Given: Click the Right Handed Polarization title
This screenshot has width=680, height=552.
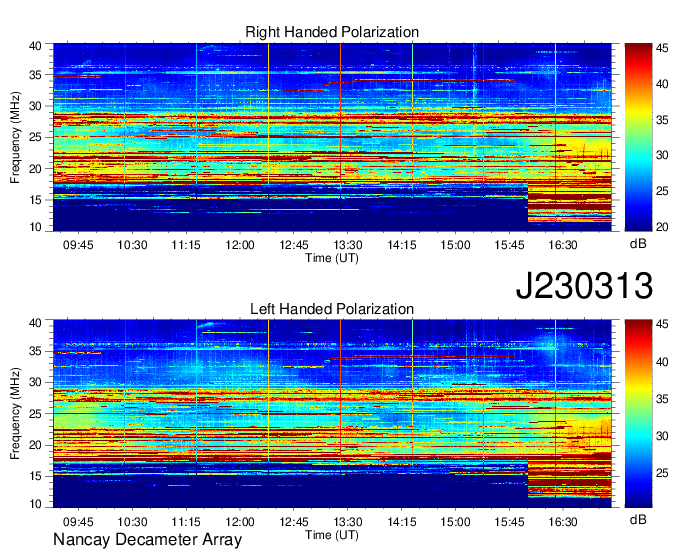Looking at the screenshot, I should 332,32.
